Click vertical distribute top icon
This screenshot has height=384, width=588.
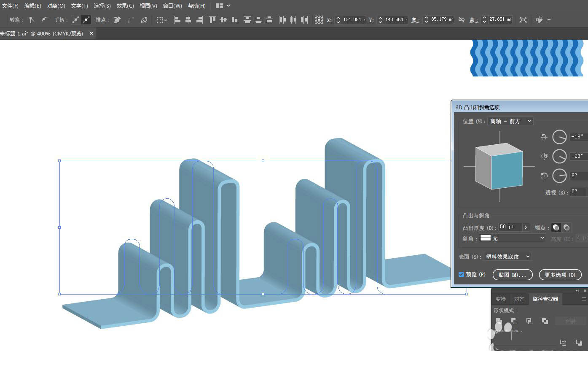pyautogui.click(x=247, y=20)
